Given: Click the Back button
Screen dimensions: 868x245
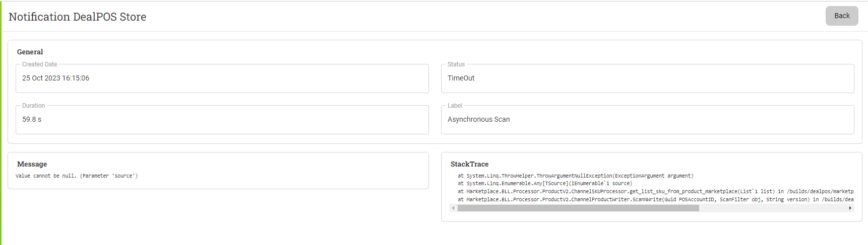Looking at the screenshot, I should 841,16.
